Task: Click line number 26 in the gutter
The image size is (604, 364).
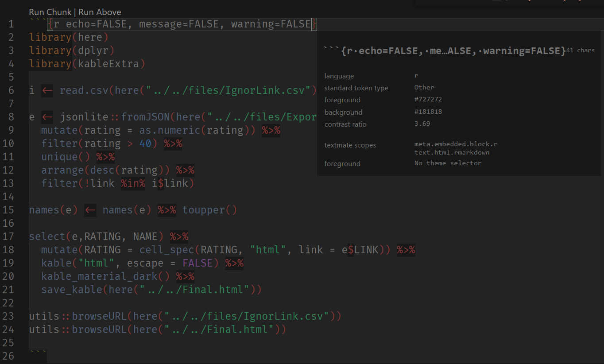Action: coord(8,356)
